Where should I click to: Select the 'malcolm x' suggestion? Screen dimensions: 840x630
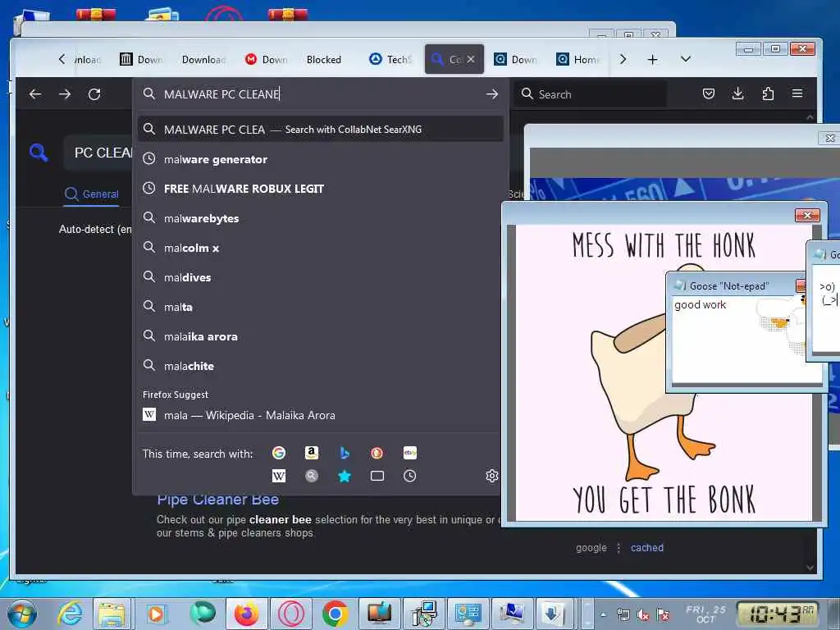click(x=321, y=248)
